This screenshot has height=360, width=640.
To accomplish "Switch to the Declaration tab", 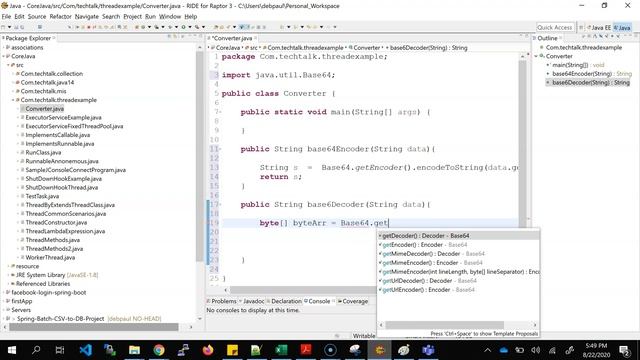I will tap(286, 301).
